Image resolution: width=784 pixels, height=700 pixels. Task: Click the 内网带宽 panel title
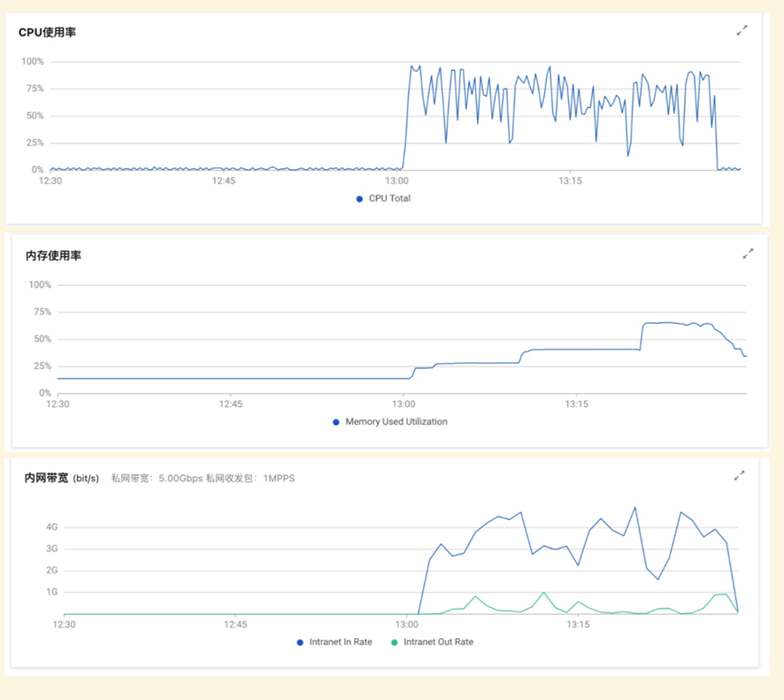tap(46, 478)
